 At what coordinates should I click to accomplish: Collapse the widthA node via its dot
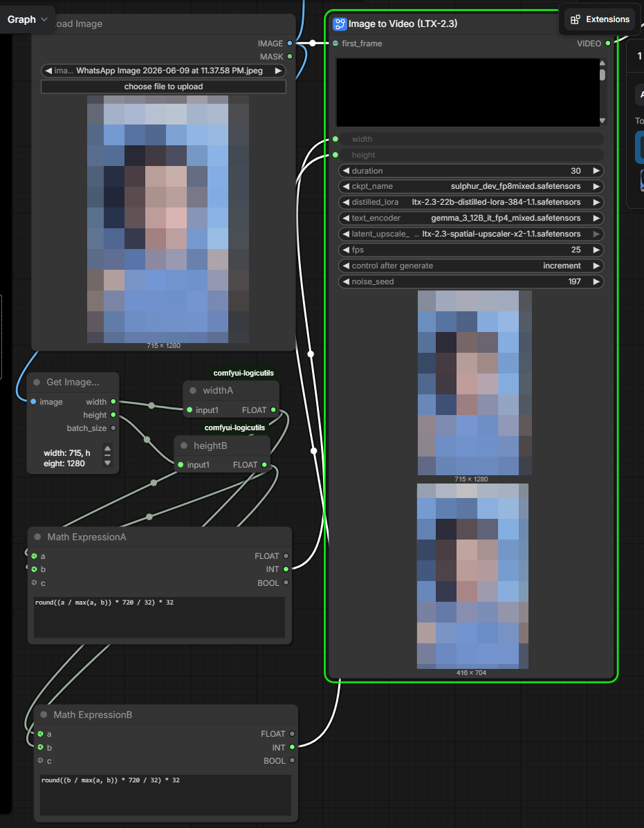click(193, 391)
